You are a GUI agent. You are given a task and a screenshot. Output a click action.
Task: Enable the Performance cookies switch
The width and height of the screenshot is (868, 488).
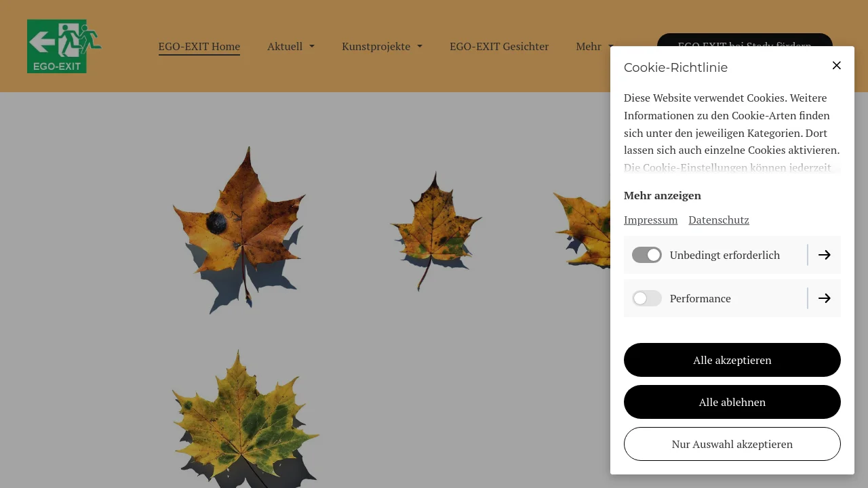[x=646, y=298]
